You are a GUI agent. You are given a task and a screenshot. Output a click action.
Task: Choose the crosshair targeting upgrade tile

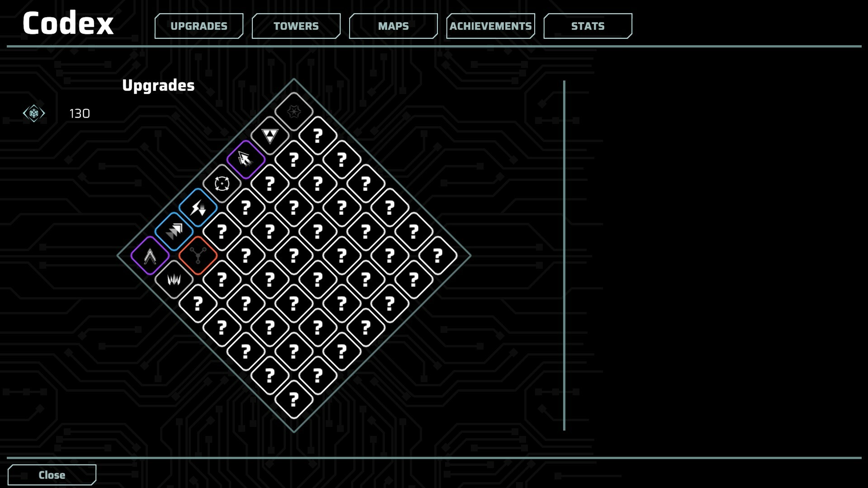click(222, 183)
